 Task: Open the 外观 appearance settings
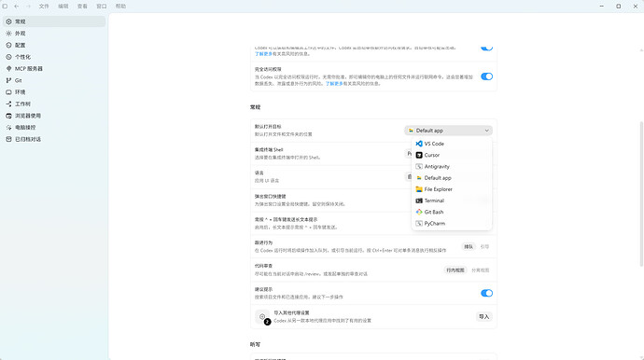(x=54, y=34)
